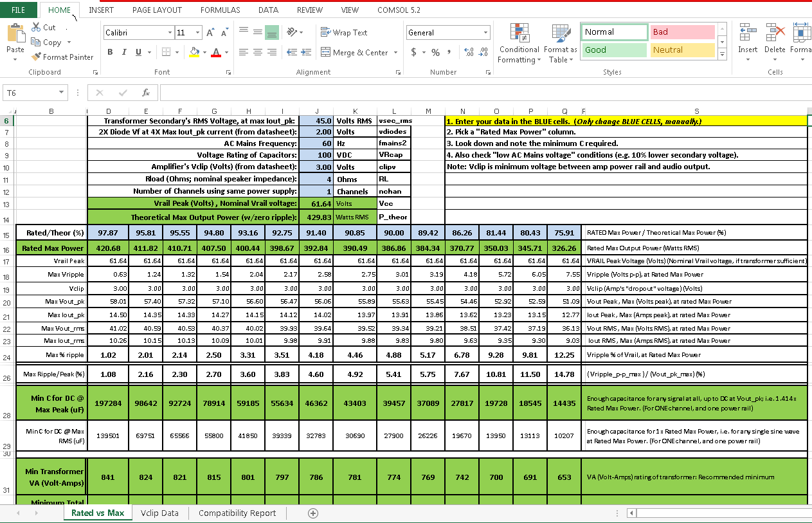
Task: Toggle Underline formatting
Action: click(x=138, y=52)
